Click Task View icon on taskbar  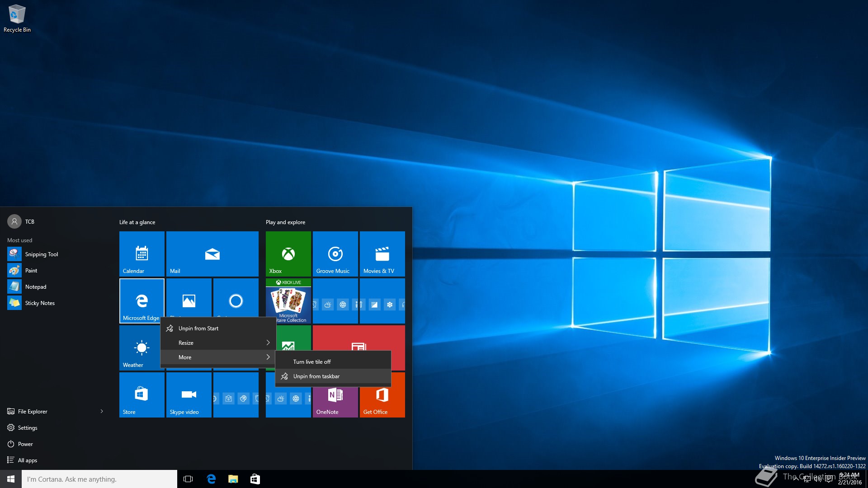(188, 479)
